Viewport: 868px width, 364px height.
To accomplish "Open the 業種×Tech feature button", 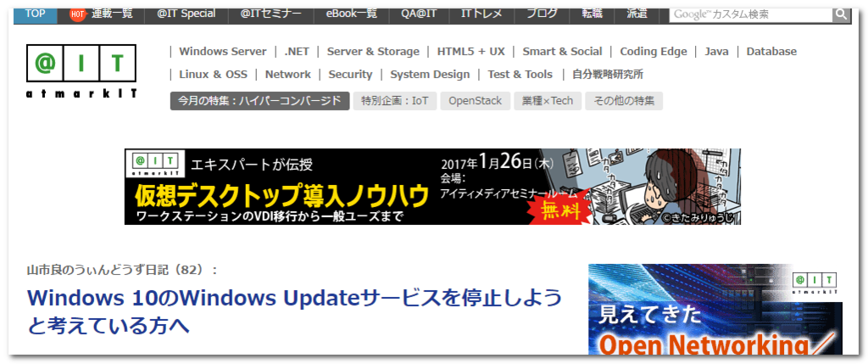I will (x=548, y=101).
